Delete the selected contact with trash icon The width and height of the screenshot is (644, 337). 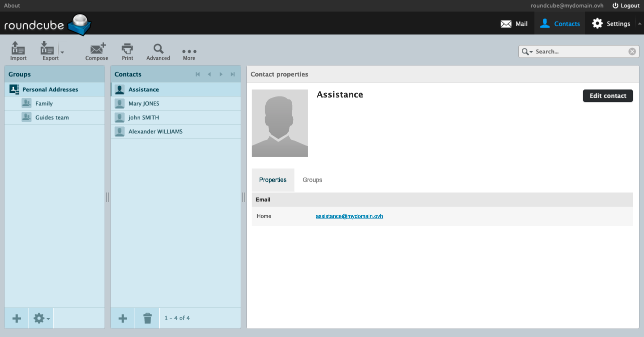[x=148, y=318]
